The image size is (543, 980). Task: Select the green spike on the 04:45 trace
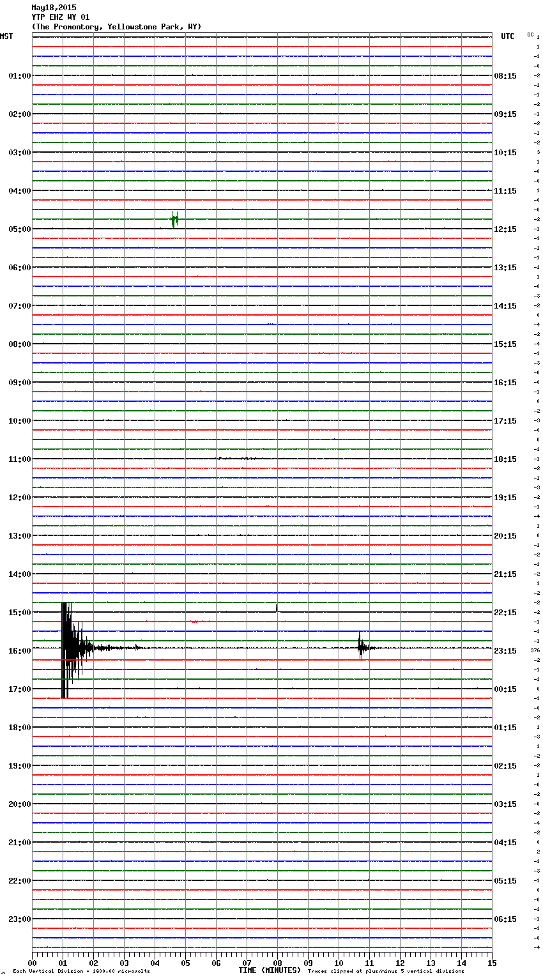(174, 220)
